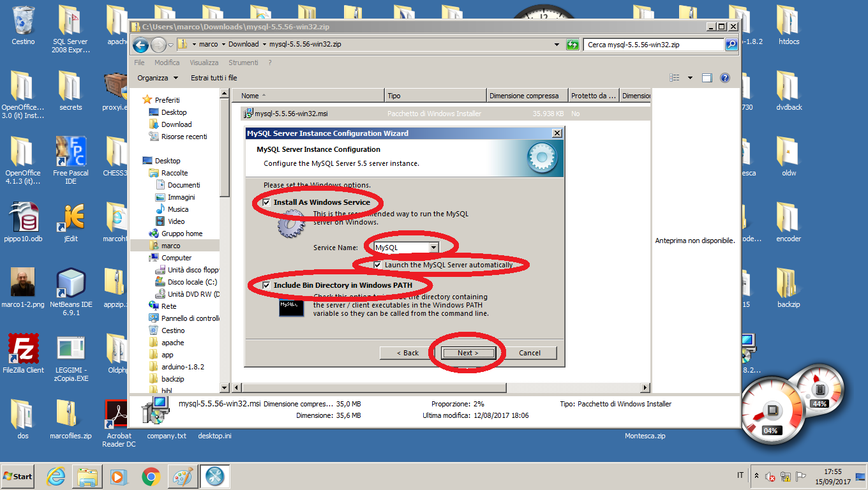The height and width of the screenshot is (490, 868).
Task: Open the Free Pascal IDE desktop icon
Action: tap(71, 152)
